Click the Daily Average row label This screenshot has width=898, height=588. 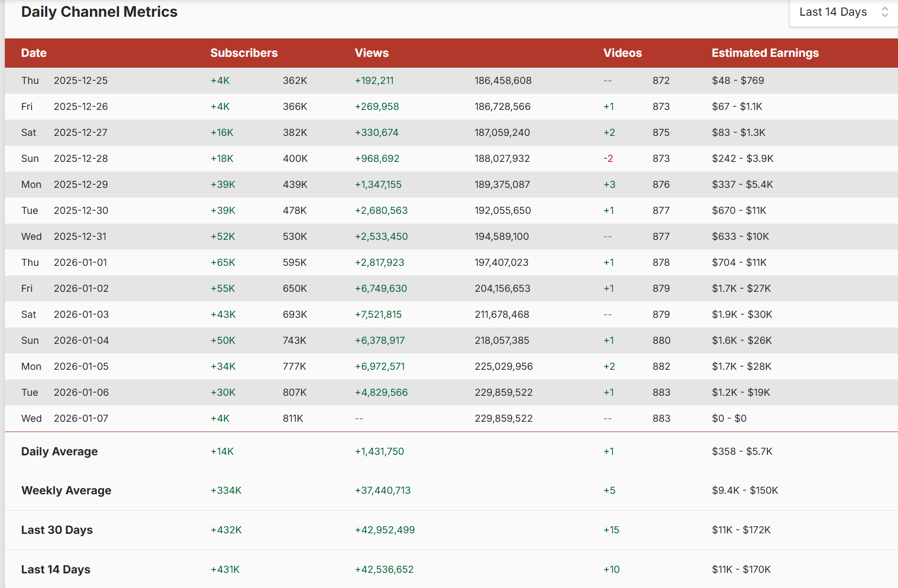[60, 452]
